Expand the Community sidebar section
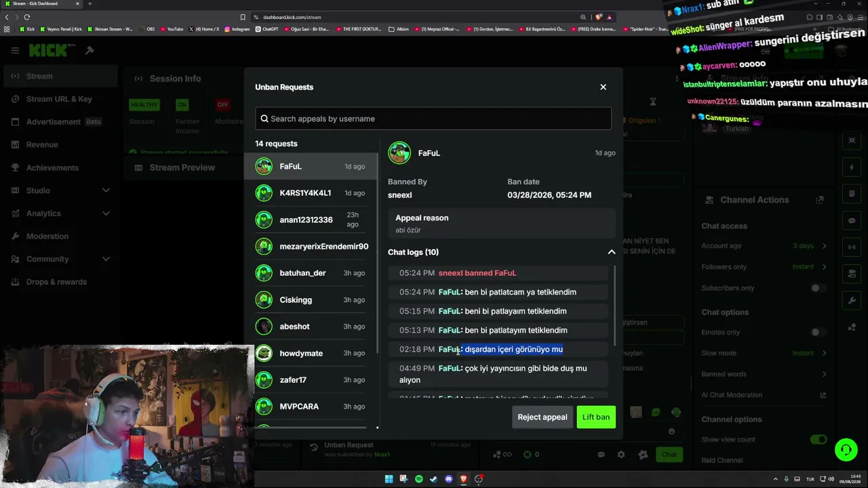The height and width of the screenshot is (488, 868). 60,259
